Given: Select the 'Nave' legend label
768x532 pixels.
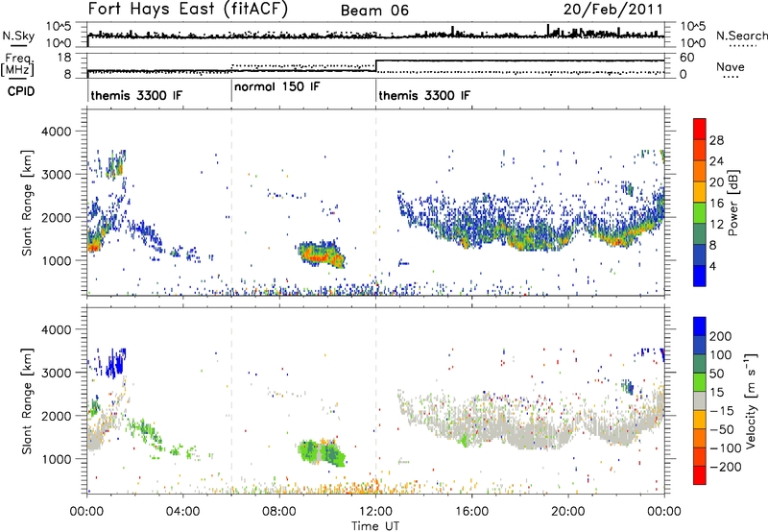Looking at the screenshot, I should tap(731, 66).
